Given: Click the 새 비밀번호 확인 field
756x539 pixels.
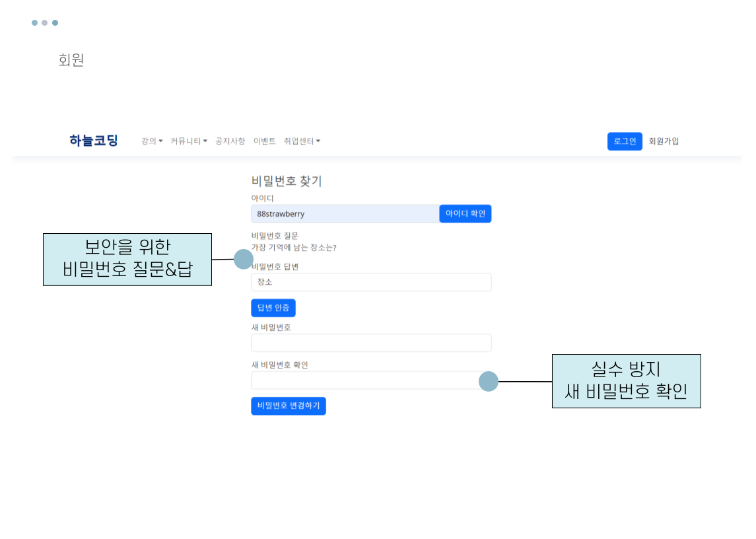Looking at the screenshot, I should tap(370, 380).
